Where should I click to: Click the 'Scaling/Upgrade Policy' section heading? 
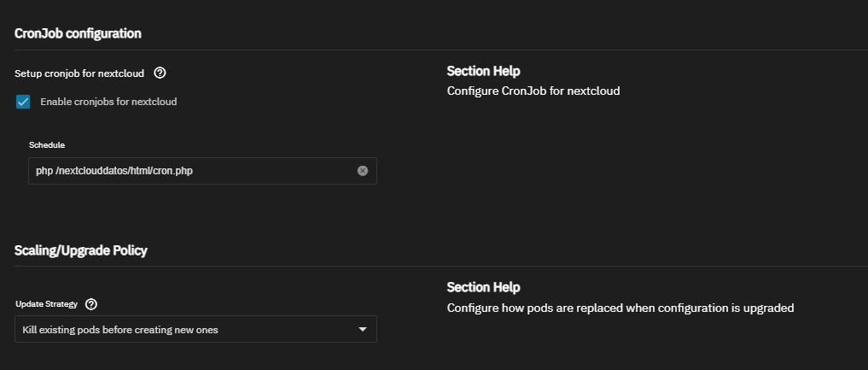81,250
